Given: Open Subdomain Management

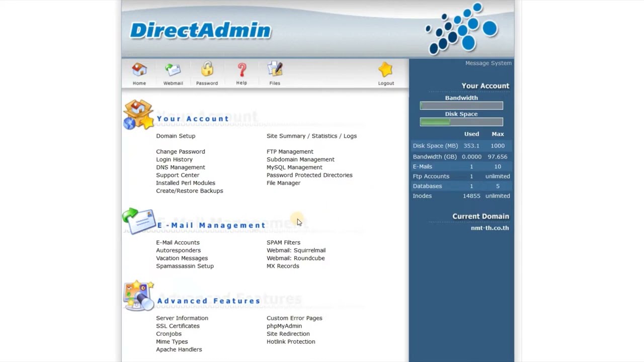Looking at the screenshot, I should (300, 159).
